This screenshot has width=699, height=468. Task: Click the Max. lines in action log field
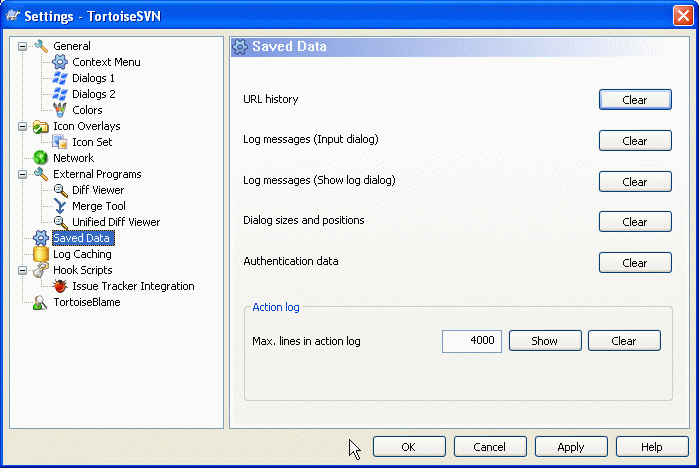pos(472,341)
